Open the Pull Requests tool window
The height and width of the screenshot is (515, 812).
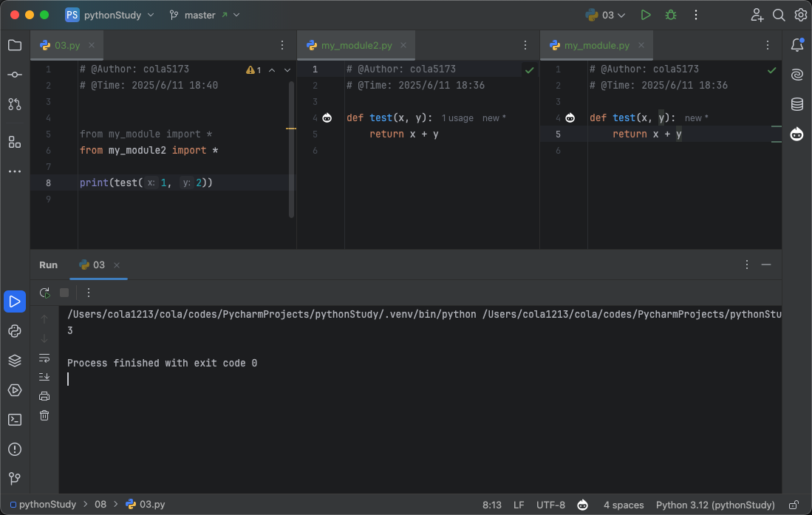15,104
